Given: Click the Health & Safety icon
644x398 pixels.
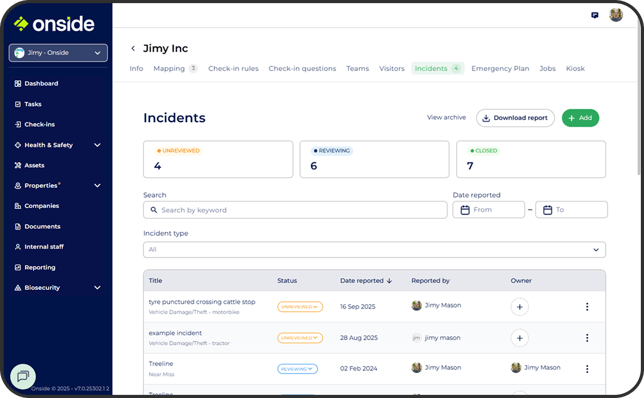Looking at the screenshot, I should tap(18, 145).
